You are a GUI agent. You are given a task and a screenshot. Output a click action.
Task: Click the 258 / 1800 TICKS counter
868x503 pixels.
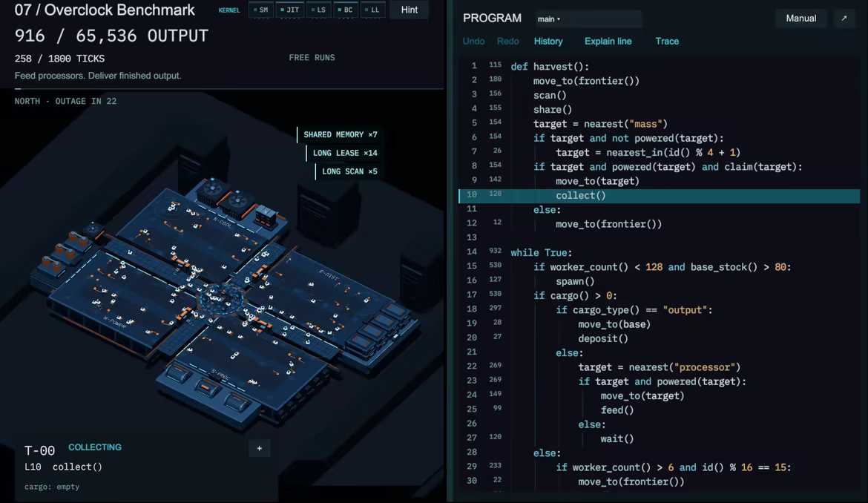(59, 59)
